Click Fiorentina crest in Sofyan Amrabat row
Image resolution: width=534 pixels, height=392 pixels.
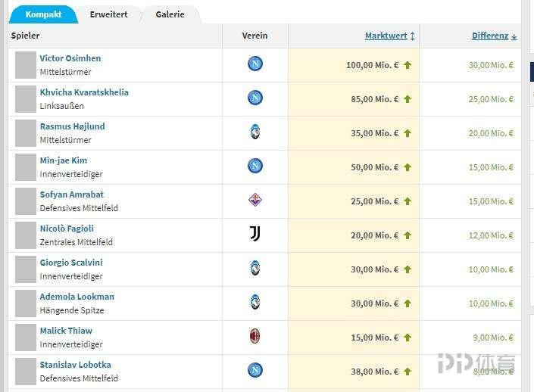click(x=255, y=201)
